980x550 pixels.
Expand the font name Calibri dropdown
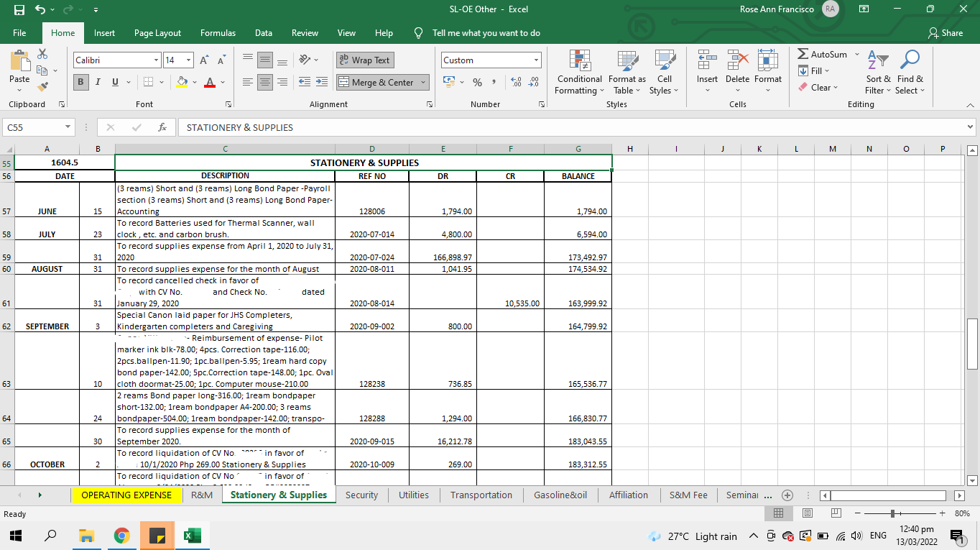(x=156, y=60)
